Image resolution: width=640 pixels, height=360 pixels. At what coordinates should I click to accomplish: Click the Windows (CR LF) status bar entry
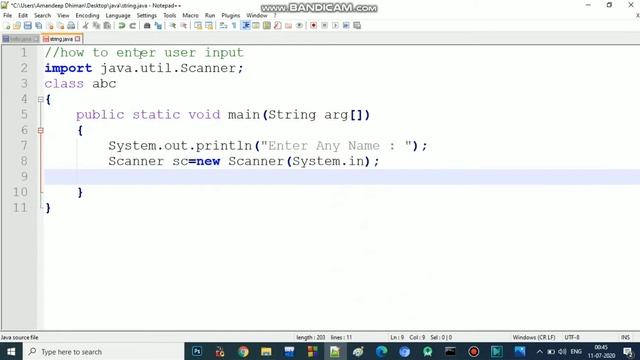(534, 338)
